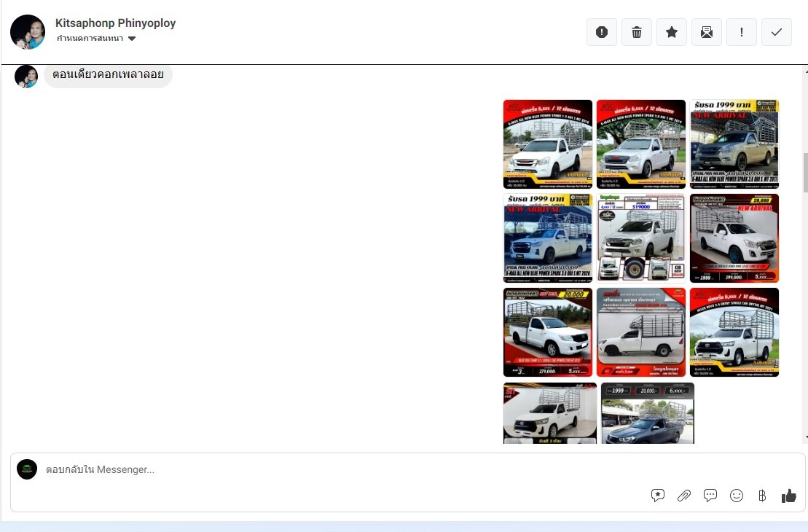Open the emoji picker smiley icon
808x532 pixels.
737,496
